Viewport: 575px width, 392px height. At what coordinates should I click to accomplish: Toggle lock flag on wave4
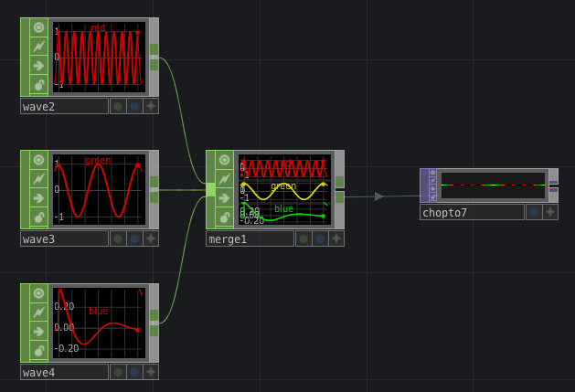coord(39,351)
